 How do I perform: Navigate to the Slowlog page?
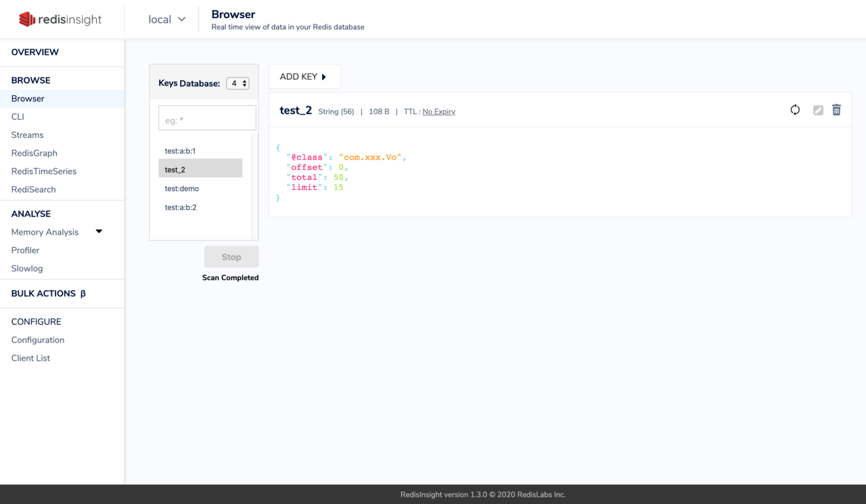27,269
